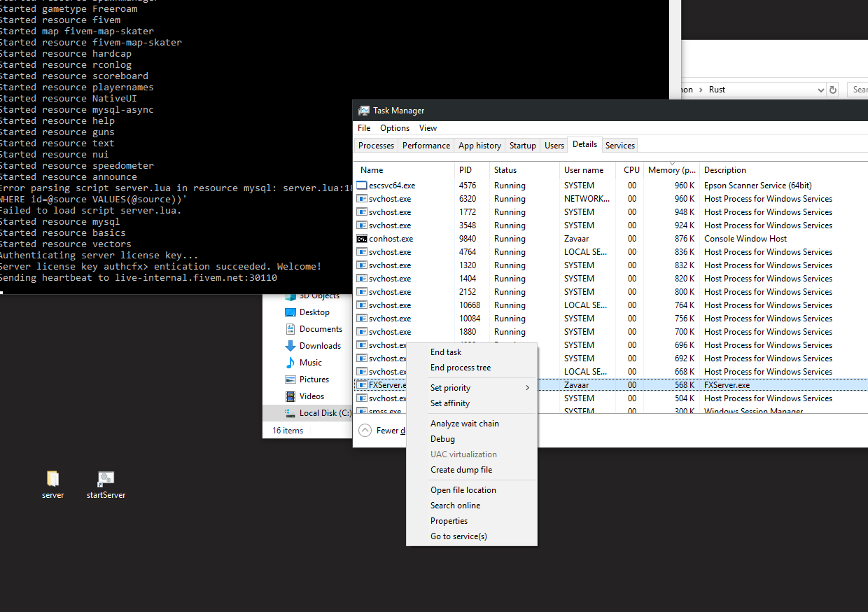Viewport: 868px width, 612px height.
Task: Collapse details with the Fewer details arrow
Action: tap(365, 431)
